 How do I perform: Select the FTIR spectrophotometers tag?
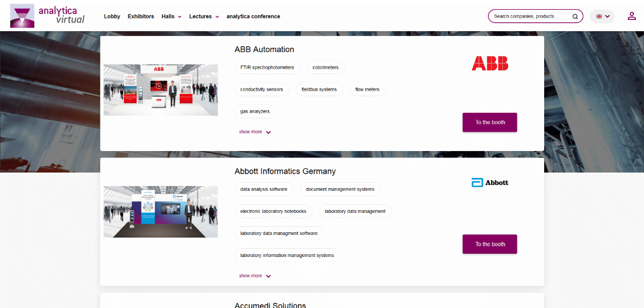267,68
